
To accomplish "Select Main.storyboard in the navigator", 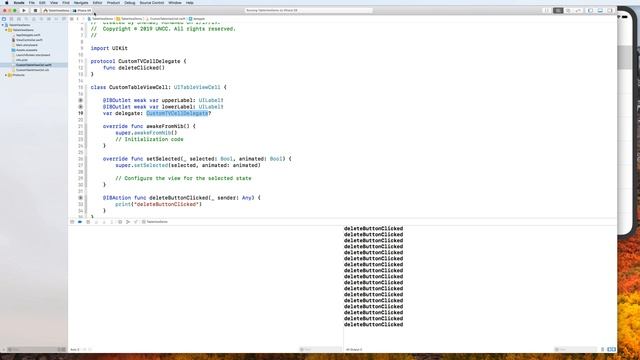I will click(x=27, y=45).
